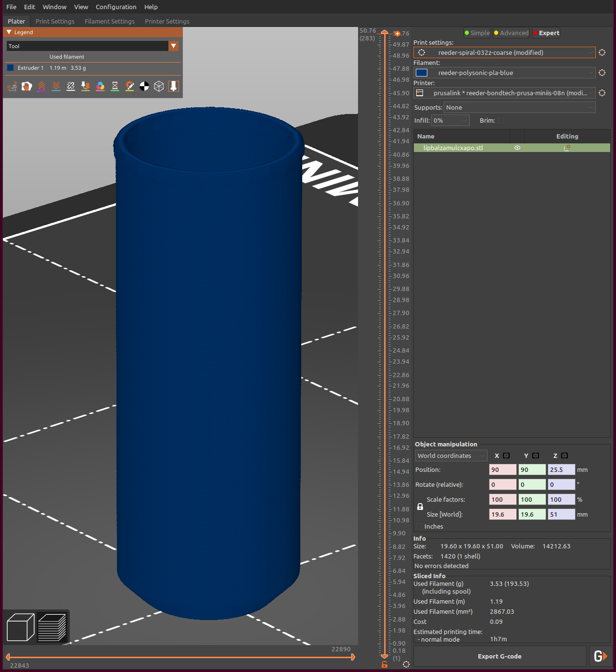
Task: Open print settings gear next to profile
Action: 602,52
